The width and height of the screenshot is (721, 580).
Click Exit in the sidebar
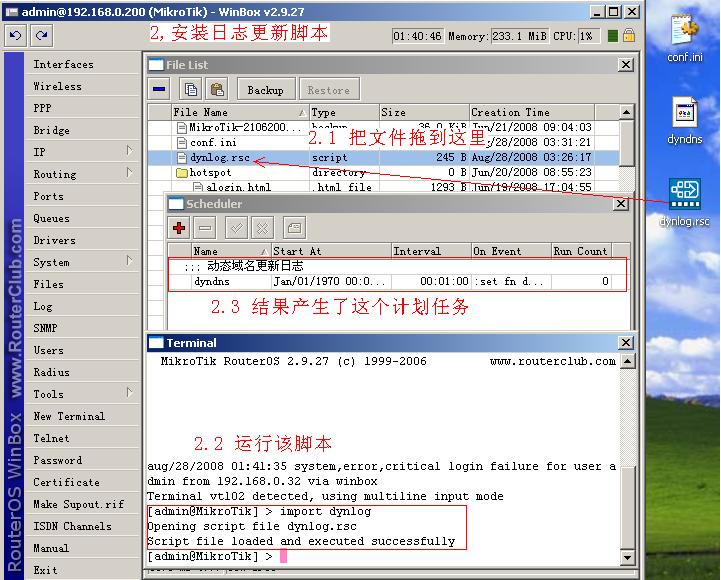pos(82,570)
